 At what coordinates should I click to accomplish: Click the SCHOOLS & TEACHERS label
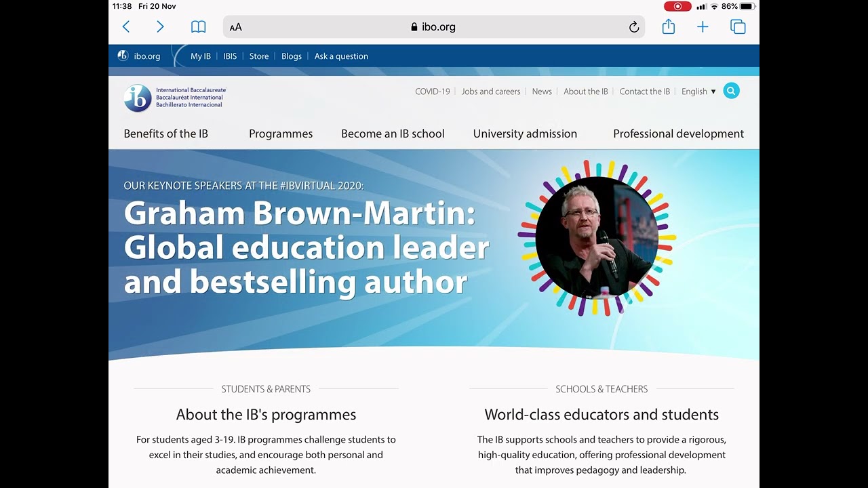tap(601, 389)
